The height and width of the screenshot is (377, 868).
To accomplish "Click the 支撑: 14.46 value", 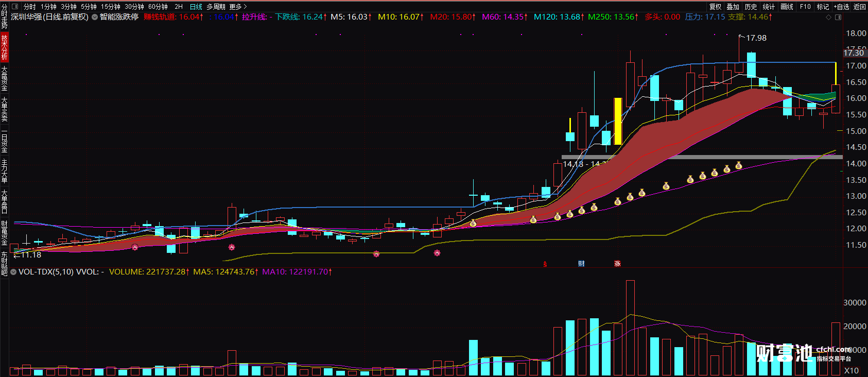I will pyautogui.click(x=750, y=17).
